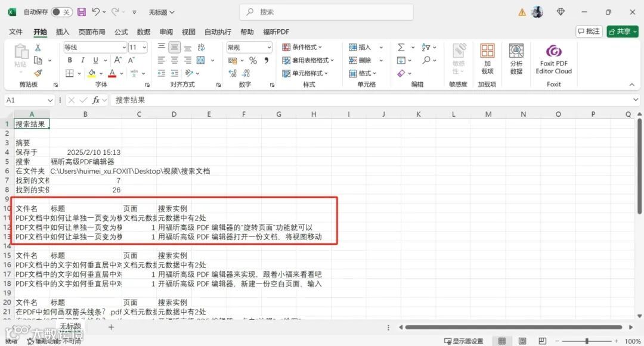Click the Display Settings (显示器设置) button
644x346 pixels.
[x=464, y=341]
